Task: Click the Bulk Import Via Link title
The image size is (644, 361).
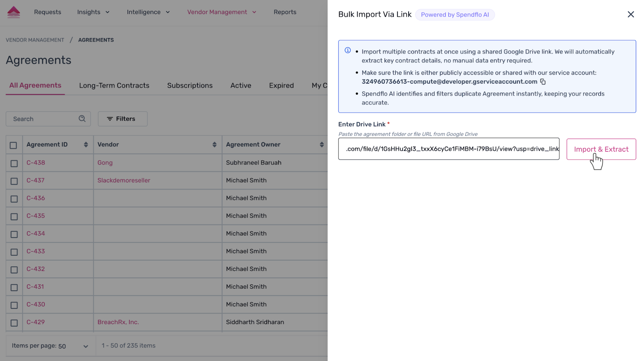Action: [375, 15]
